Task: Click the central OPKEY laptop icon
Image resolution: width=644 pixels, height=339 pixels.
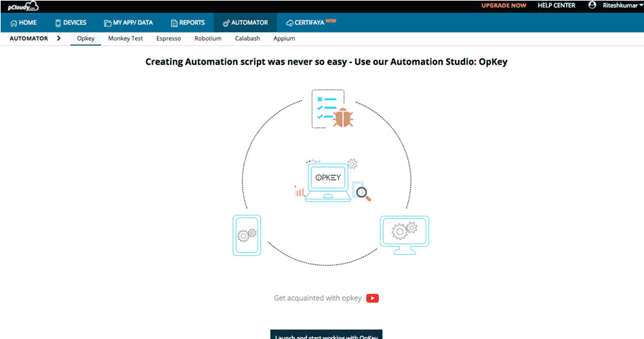Action: pyautogui.click(x=327, y=182)
